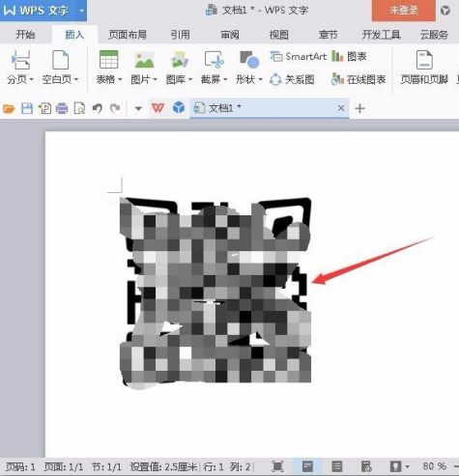Click the export to PDF icon
Screen dimensions: 459x476
[44, 109]
